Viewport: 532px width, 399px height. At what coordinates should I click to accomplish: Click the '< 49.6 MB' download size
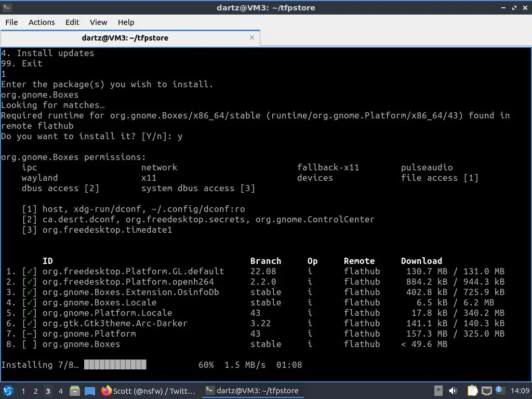pos(424,344)
